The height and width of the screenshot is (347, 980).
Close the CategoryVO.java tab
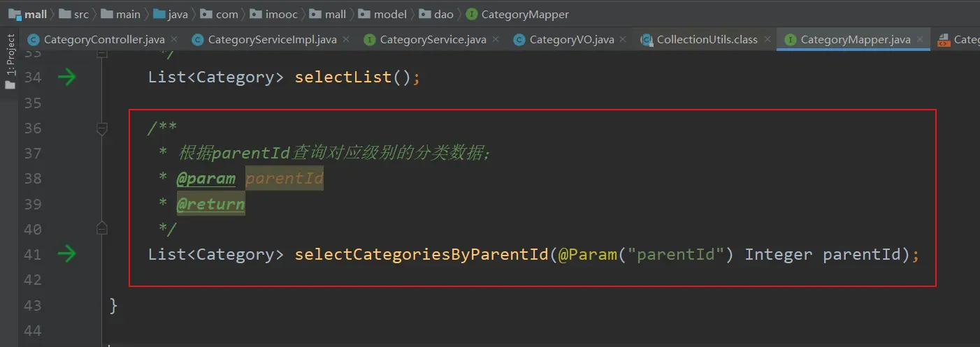(x=624, y=40)
